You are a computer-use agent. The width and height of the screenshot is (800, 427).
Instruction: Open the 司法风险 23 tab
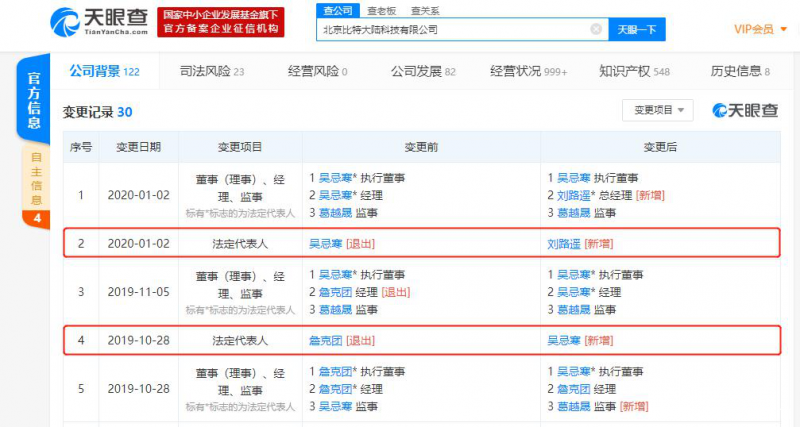[x=212, y=71]
